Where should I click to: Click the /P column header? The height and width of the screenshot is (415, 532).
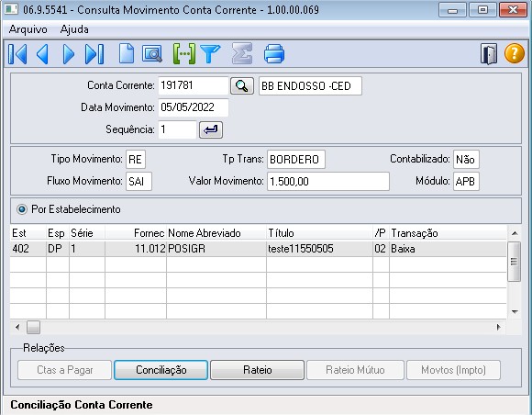(381, 233)
